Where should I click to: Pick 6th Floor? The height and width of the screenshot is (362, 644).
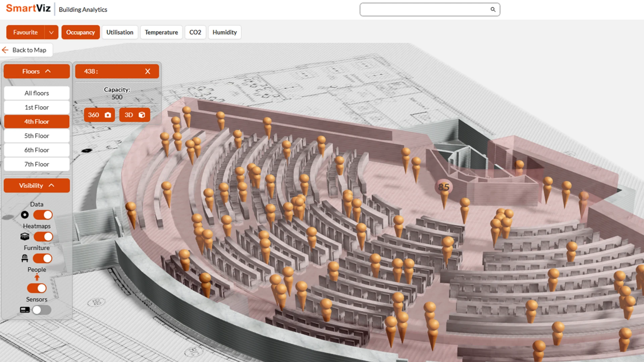tap(37, 150)
